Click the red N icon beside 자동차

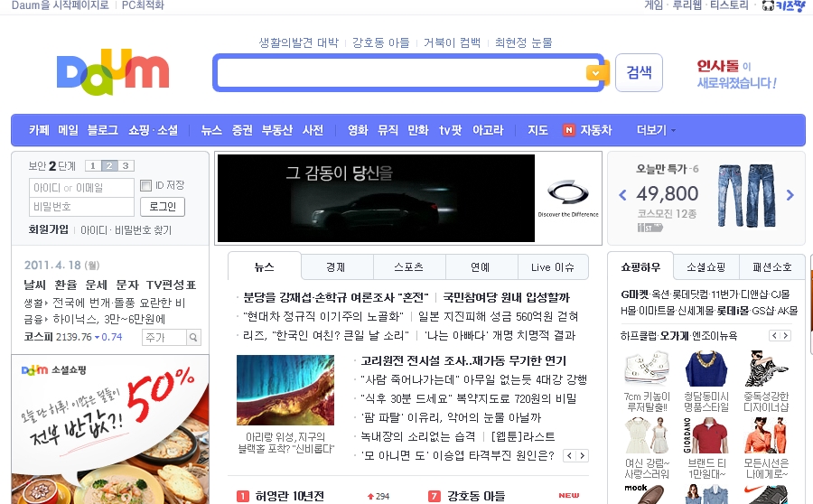click(x=568, y=130)
